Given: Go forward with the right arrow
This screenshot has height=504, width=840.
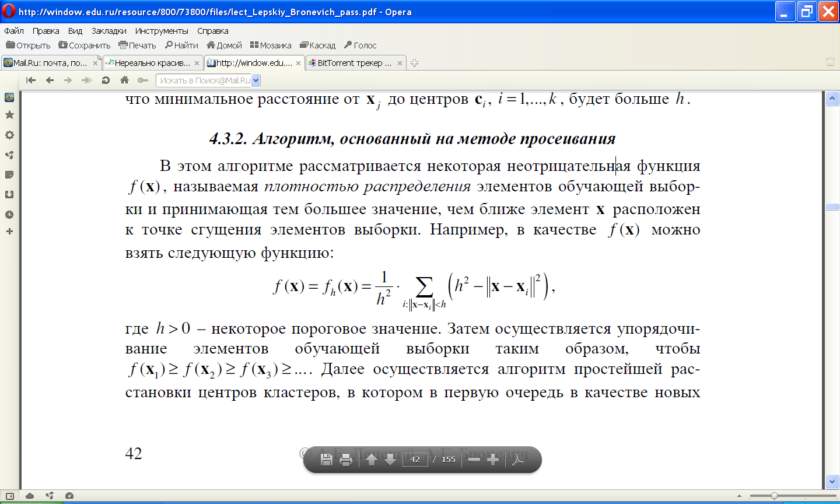Looking at the screenshot, I should pos(68,80).
